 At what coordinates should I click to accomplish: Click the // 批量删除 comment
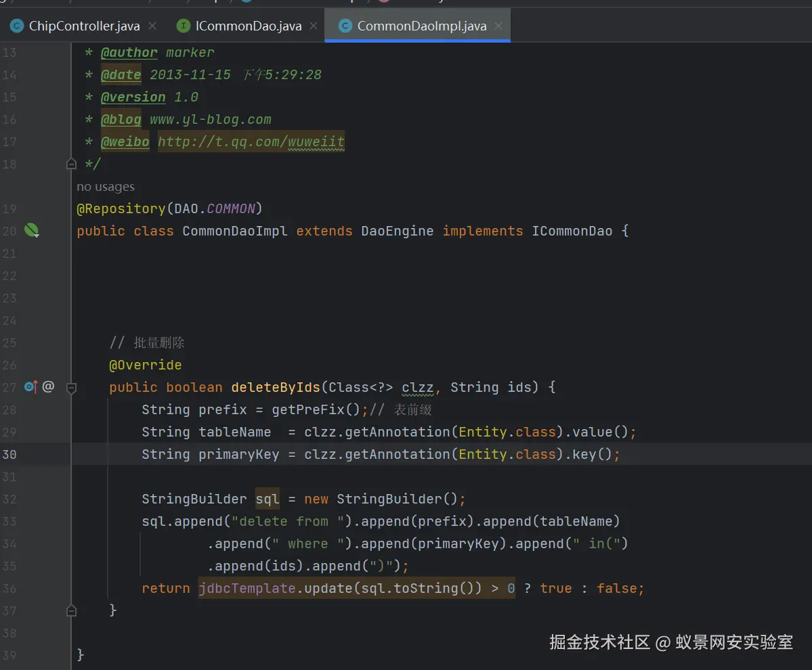(146, 342)
